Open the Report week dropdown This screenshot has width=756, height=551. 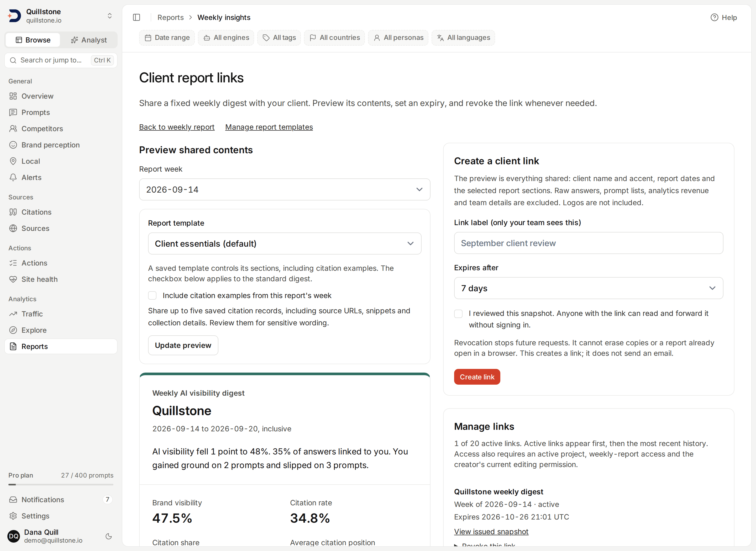285,189
